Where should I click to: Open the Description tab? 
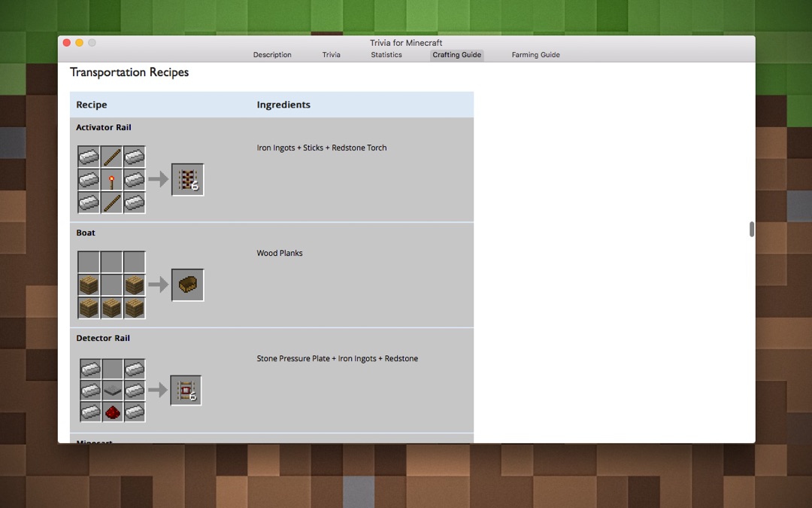pos(272,55)
